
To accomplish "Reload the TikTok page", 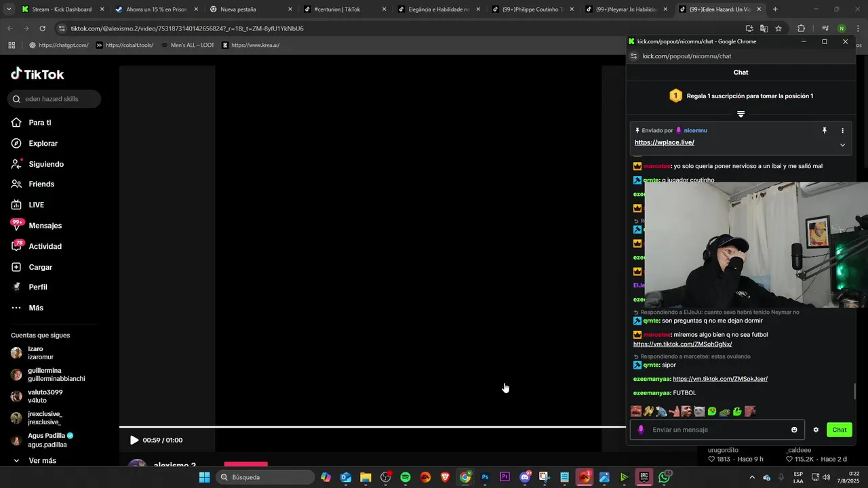I will pos(42,28).
